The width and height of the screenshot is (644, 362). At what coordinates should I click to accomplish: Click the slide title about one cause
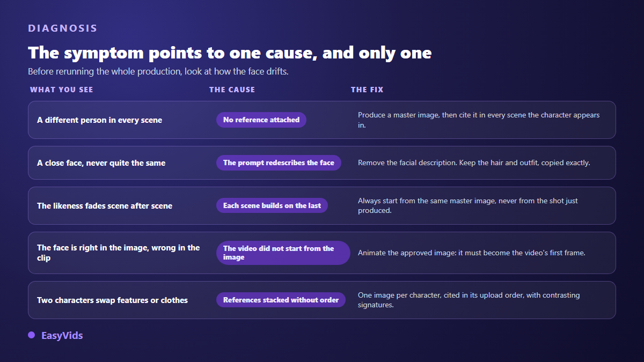pyautogui.click(x=230, y=53)
